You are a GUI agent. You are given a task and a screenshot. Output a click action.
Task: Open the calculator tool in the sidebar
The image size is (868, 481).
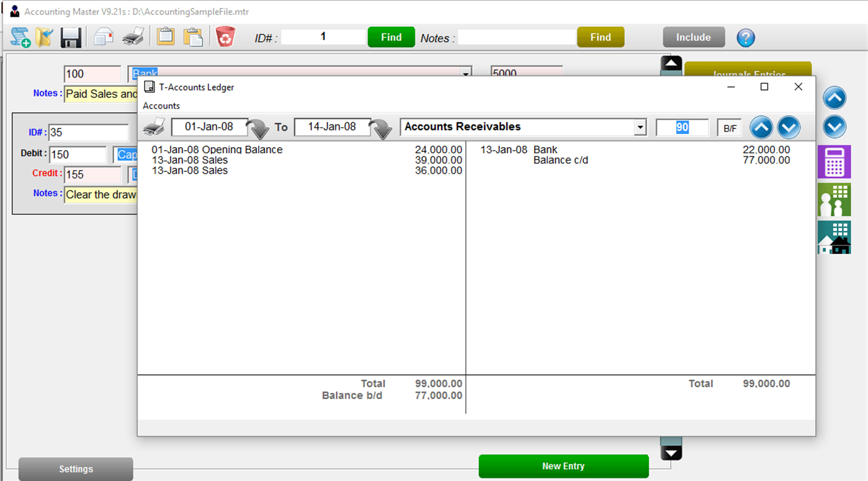click(x=834, y=162)
